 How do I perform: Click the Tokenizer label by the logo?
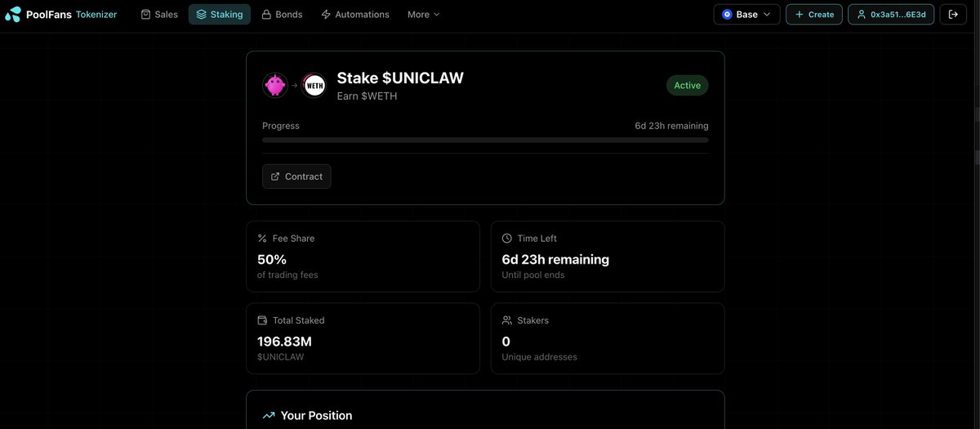point(96,14)
